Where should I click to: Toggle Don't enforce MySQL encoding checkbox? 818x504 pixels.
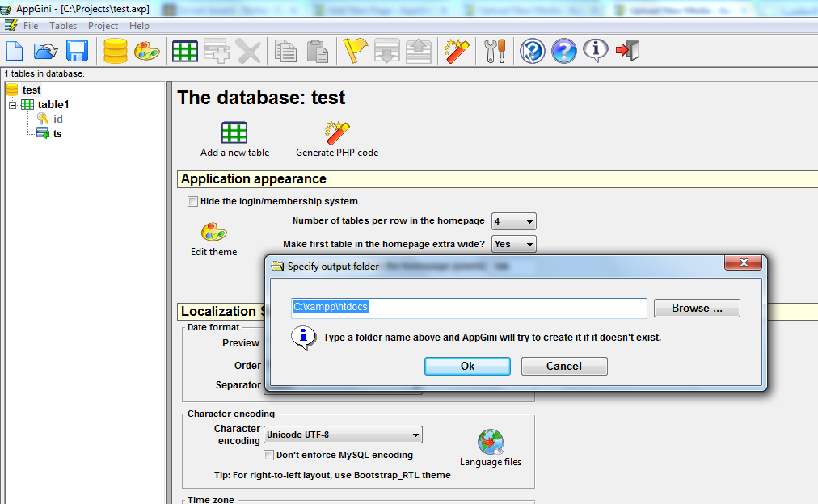(268, 455)
